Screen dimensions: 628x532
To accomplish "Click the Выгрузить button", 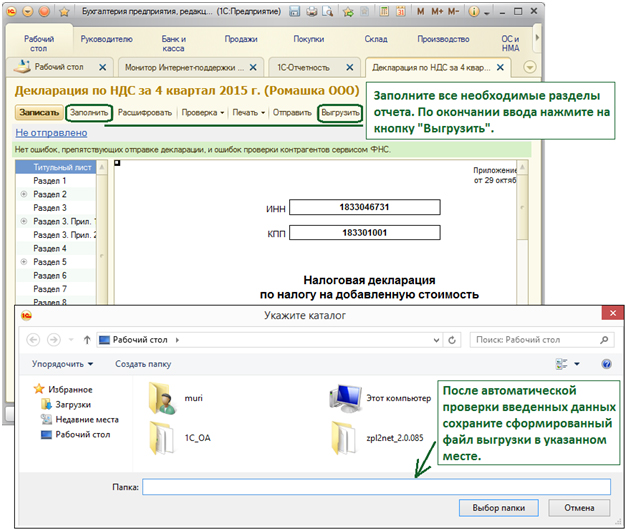I will [340, 113].
